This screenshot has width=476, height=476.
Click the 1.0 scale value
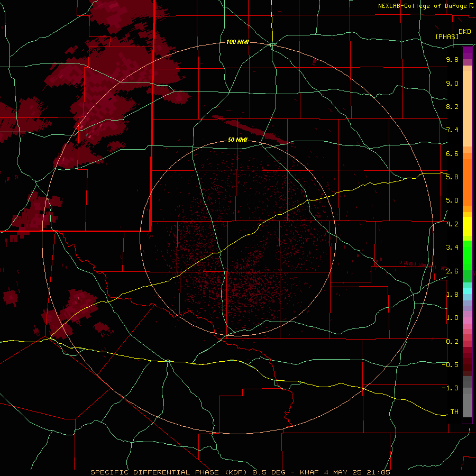tap(452, 318)
